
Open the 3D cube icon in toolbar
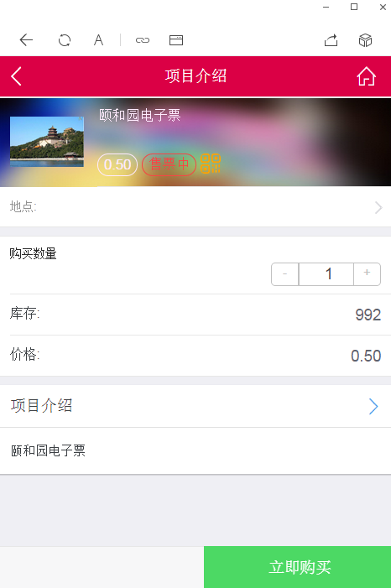365,39
